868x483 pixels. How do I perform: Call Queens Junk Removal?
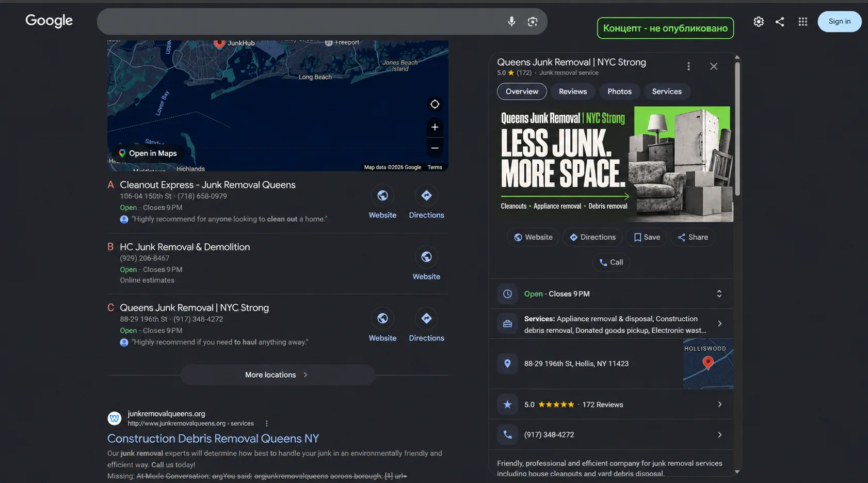pyautogui.click(x=611, y=262)
